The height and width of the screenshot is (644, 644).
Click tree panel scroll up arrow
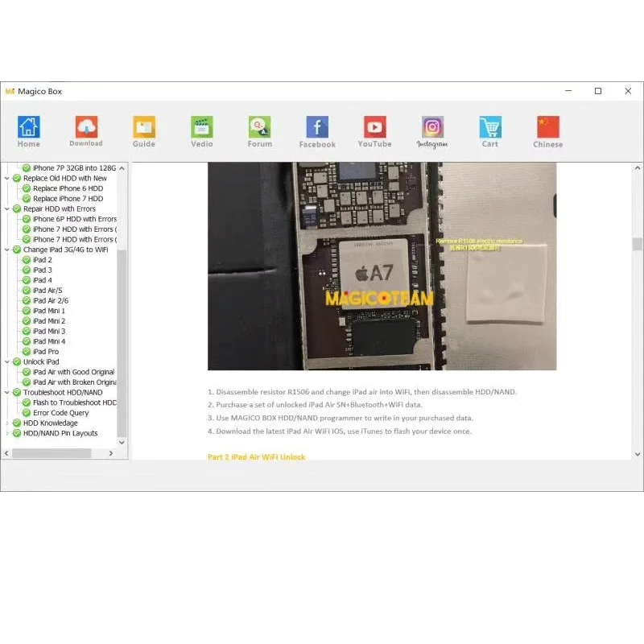[122, 168]
